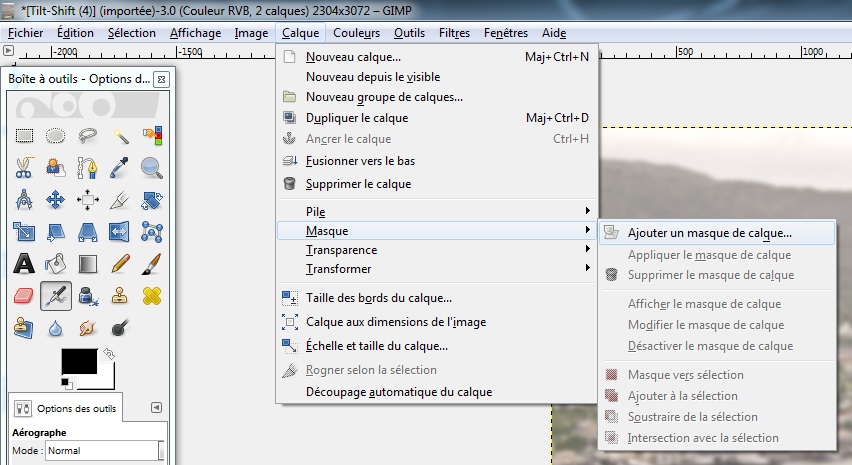Select the Heal tool
Viewport: 852px width, 465px height.
pyautogui.click(x=151, y=296)
